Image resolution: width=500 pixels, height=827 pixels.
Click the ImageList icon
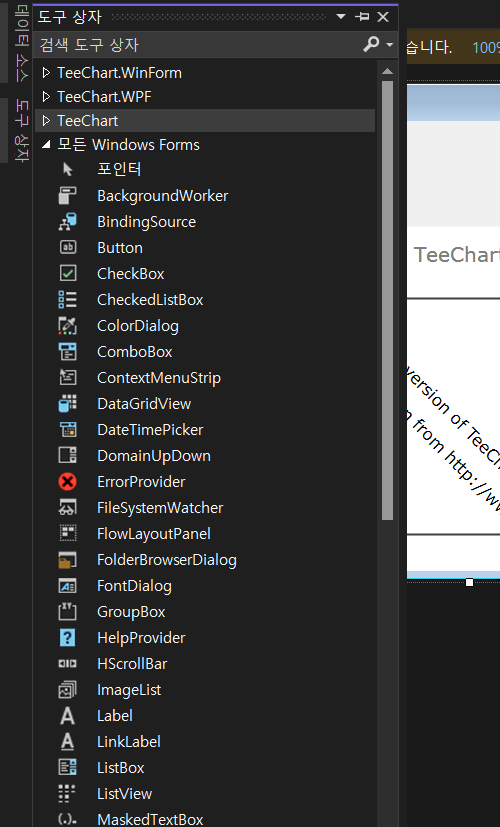coord(68,689)
